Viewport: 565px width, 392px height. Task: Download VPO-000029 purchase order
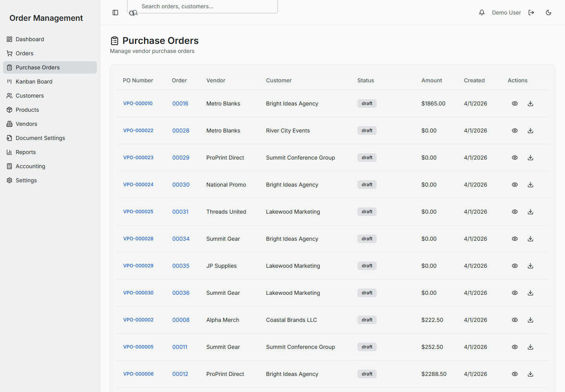pos(530,266)
